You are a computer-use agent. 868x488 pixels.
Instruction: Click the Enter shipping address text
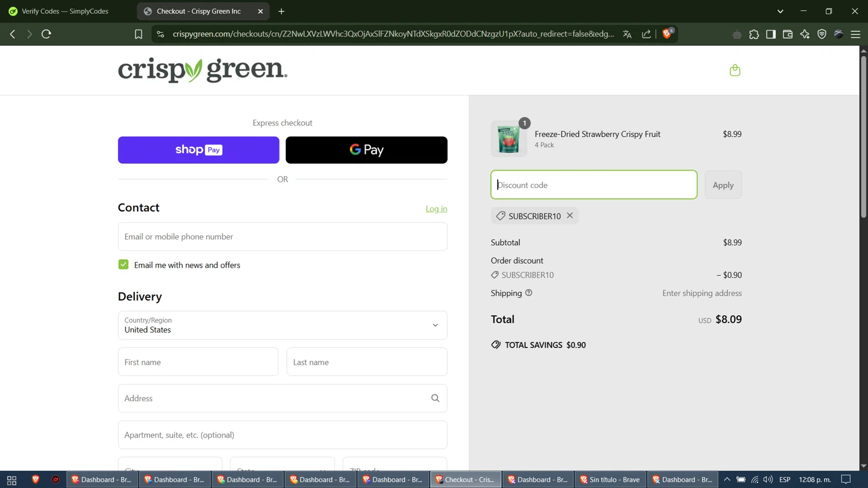(x=702, y=293)
